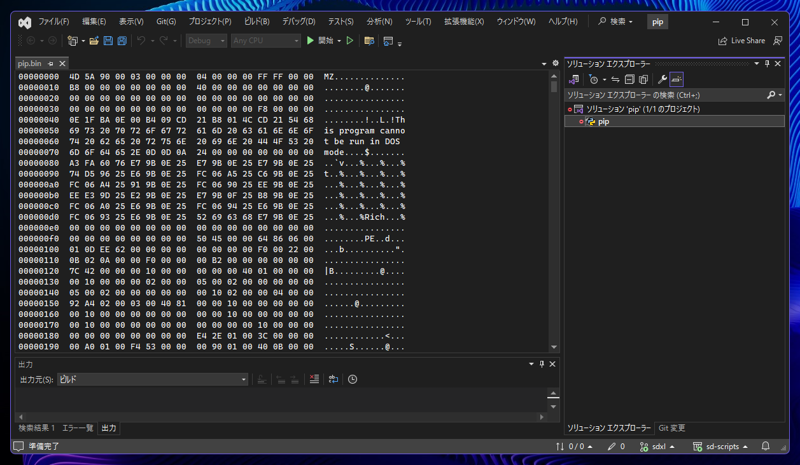Open the ビルド(B) menu

pyautogui.click(x=256, y=21)
